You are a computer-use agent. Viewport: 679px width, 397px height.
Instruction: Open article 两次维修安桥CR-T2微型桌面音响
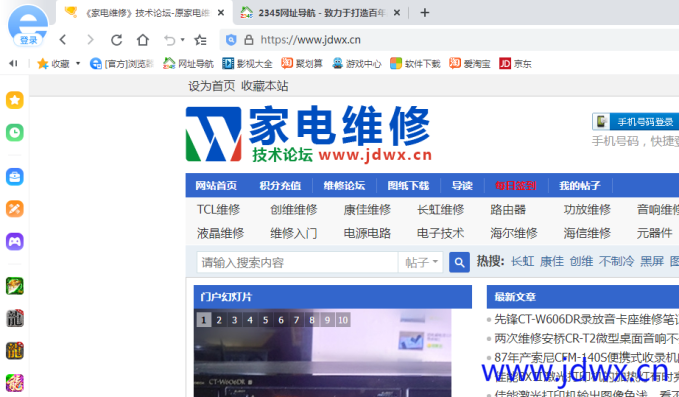pos(586,338)
